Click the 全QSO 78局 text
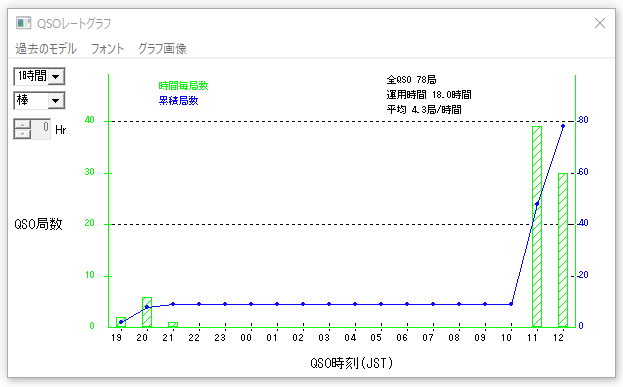Screen dimensions: 623x387 pos(411,79)
